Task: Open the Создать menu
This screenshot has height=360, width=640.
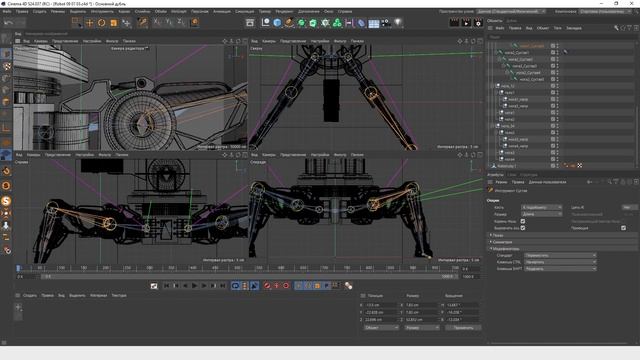Action: point(39,11)
